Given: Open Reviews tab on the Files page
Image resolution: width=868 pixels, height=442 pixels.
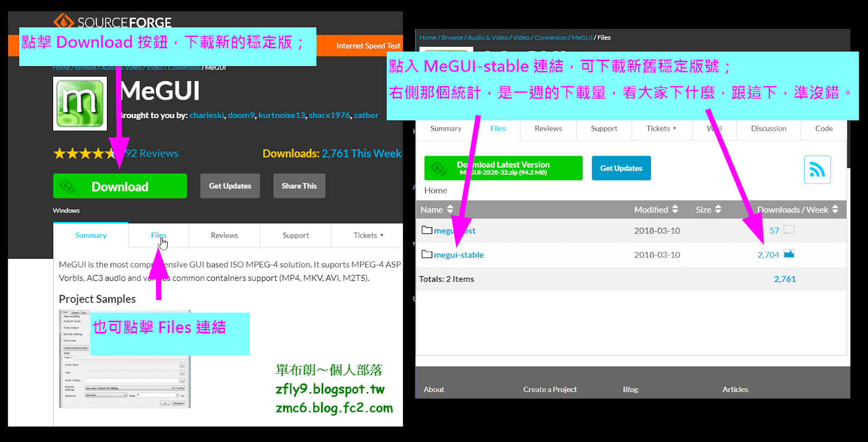Looking at the screenshot, I should pyautogui.click(x=548, y=129).
